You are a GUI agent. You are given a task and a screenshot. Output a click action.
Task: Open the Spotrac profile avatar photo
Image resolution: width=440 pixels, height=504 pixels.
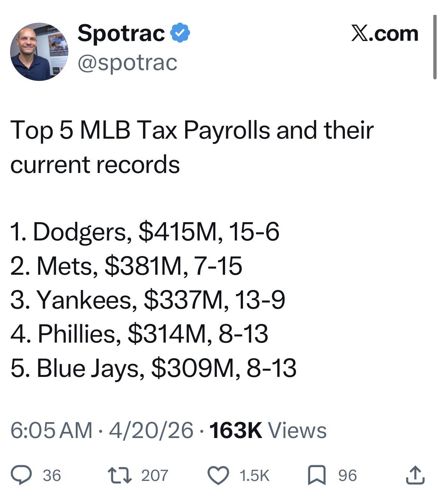point(39,51)
